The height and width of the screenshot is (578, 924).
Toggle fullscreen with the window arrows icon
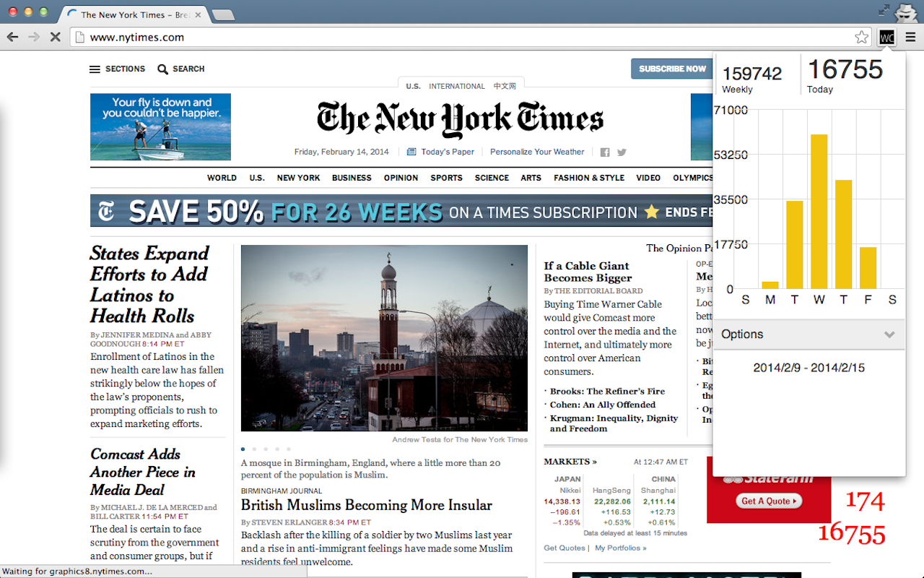(884, 10)
